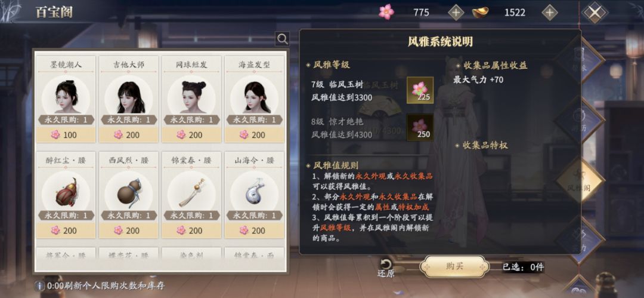Tap the info icon beside refresh notice

pos(39,285)
